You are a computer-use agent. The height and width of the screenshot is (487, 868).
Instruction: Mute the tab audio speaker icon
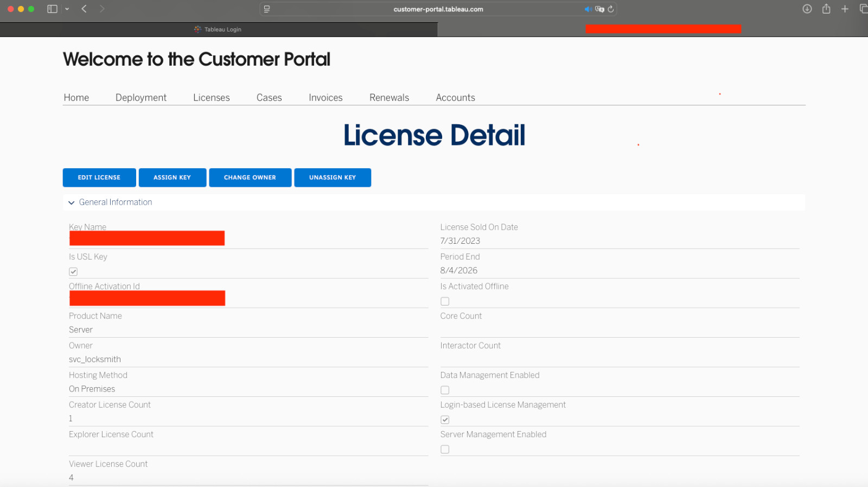coord(588,9)
